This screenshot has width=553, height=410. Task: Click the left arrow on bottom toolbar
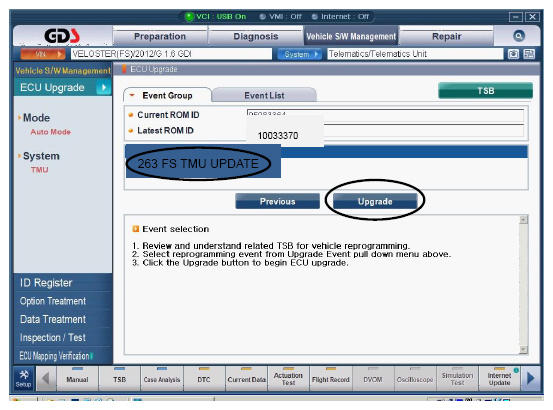point(45,379)
